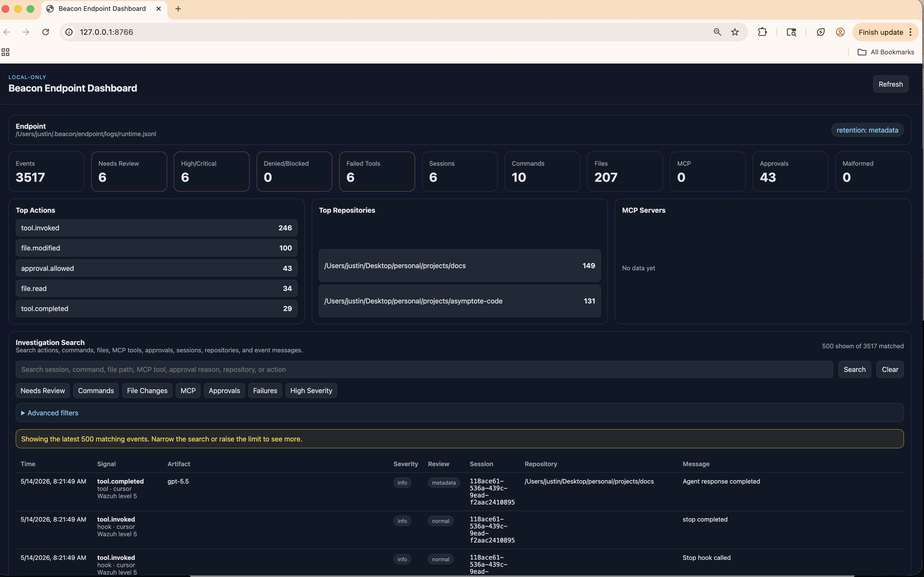This screenshot has width=924, height=577.
Task: Select the asymptote-code repository row
Action: click(x=459, y=301)
